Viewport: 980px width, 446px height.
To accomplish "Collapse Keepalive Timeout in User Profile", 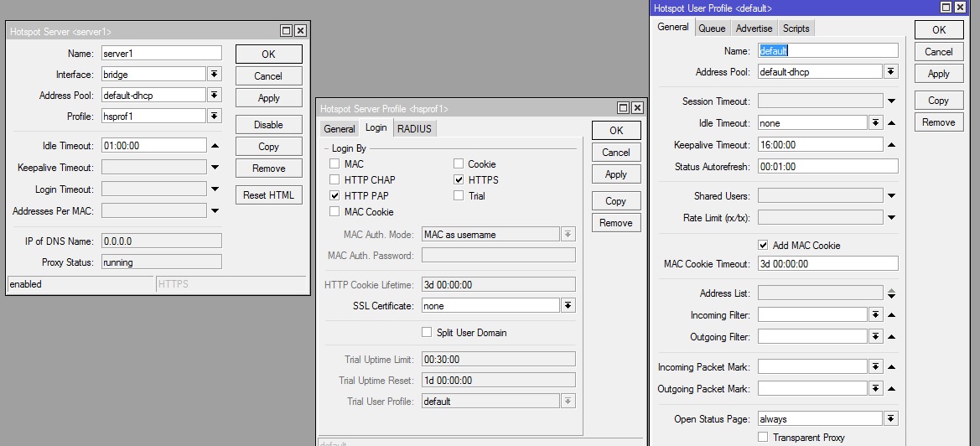I will 892,145.
